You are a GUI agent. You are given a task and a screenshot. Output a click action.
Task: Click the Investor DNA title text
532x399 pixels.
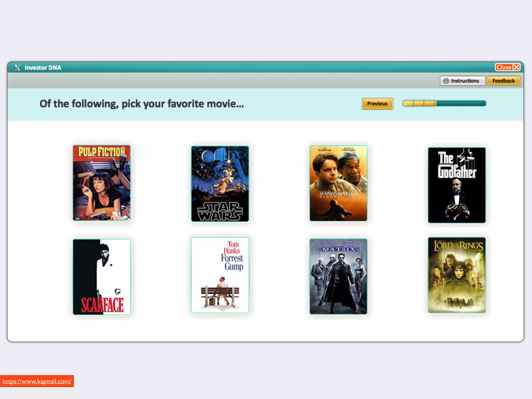pos(43,68)
